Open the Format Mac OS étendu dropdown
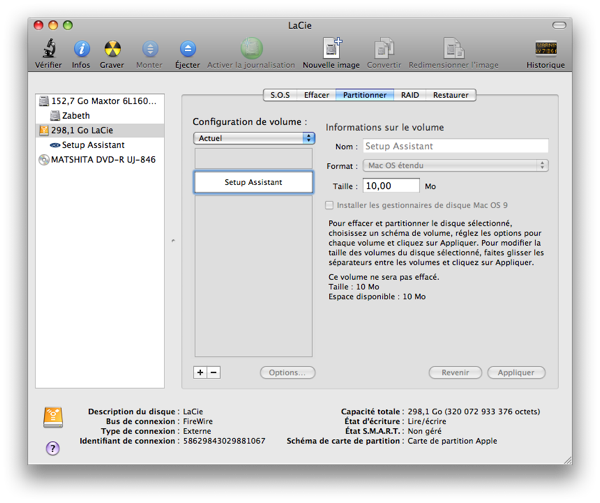 455,165
